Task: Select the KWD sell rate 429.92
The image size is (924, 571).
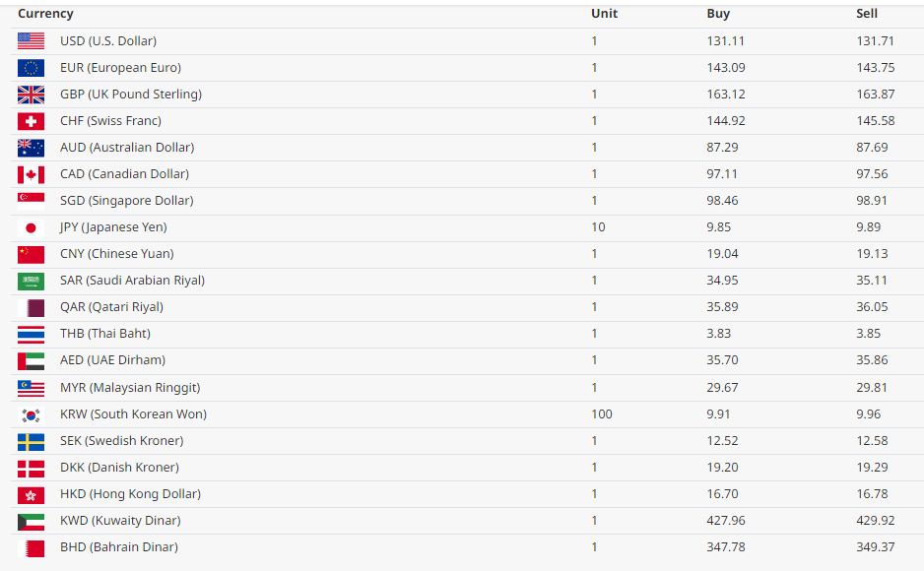Action: 875,521
